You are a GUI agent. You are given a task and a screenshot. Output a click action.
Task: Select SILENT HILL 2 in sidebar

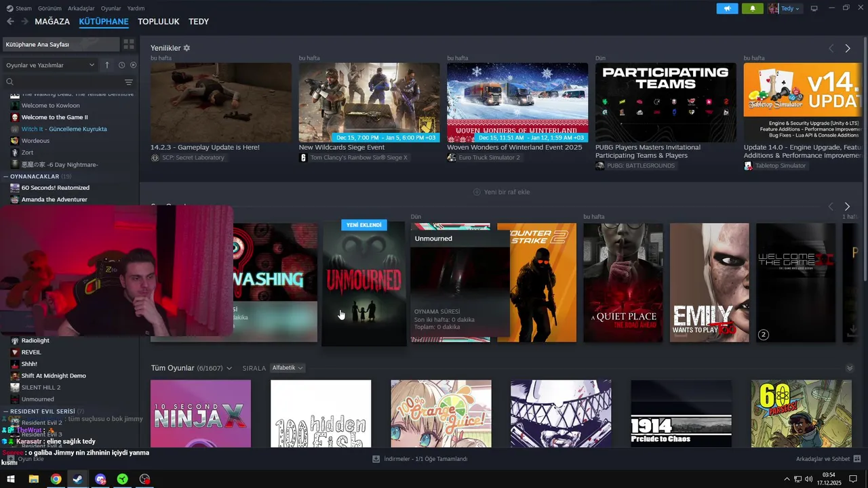pos(41,387)
